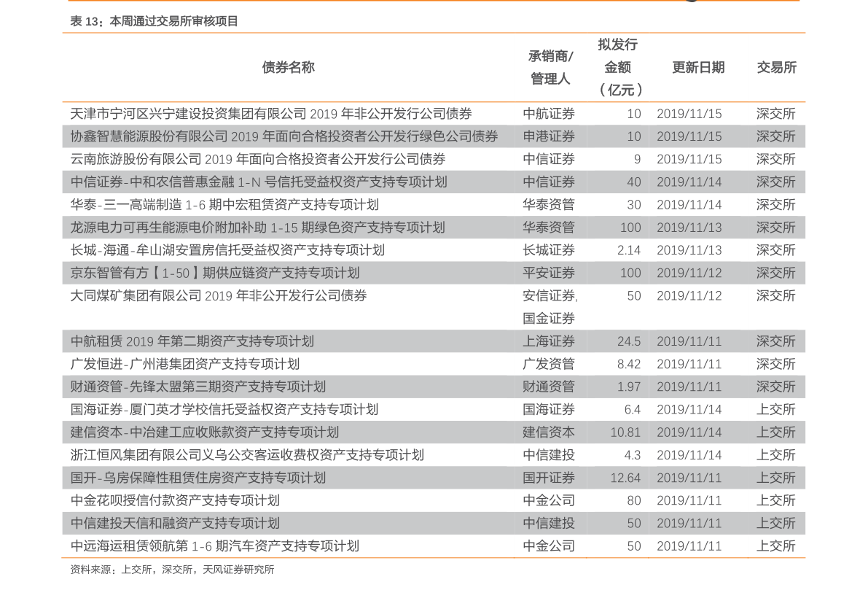Select underwriter cell 长城证券
868x590 pixels.
click(549, 250)
